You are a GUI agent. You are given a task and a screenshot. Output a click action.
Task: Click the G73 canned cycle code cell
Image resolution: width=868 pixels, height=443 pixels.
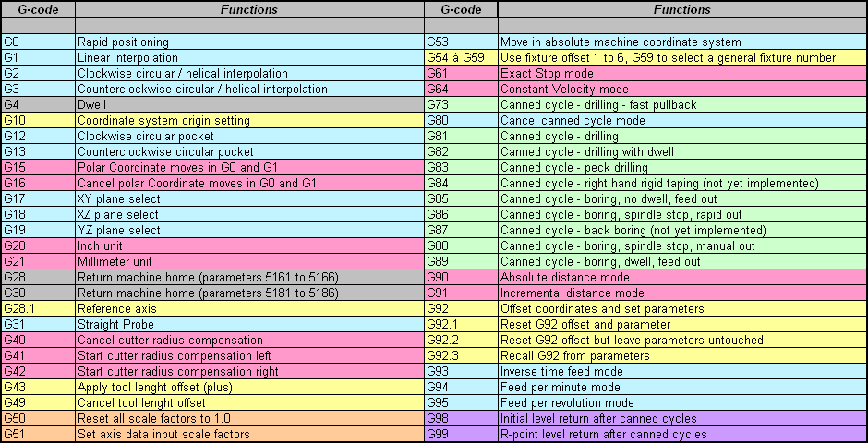tap(461, 104)
